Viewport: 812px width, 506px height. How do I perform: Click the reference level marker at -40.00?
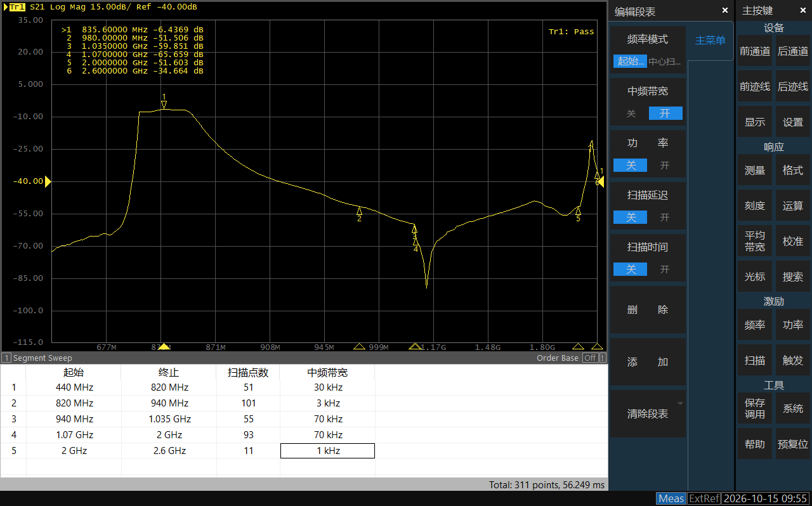tap(48, 182)
